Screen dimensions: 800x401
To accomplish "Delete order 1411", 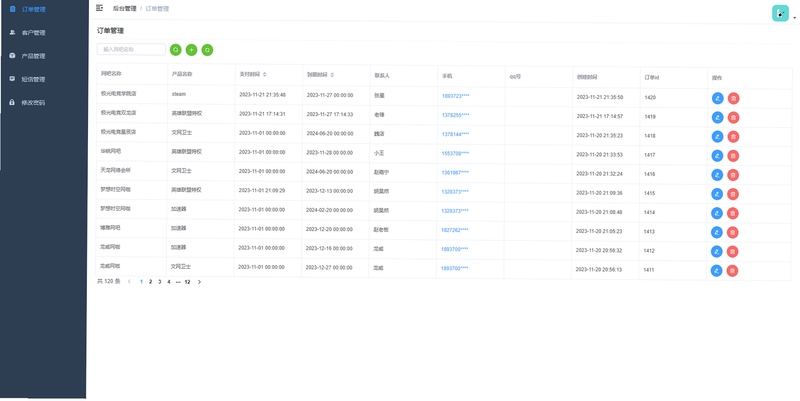I will (732, 270).
